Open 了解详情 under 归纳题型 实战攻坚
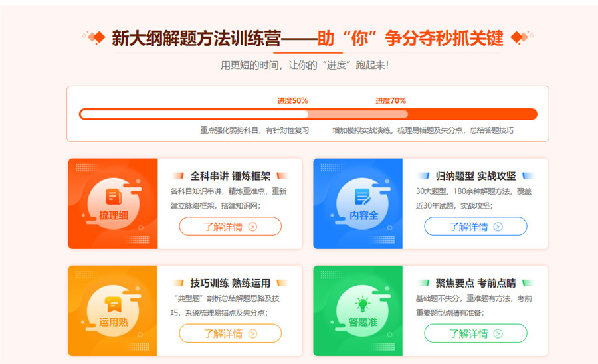Image resolution: width=598 pixels, height=364 pixels. (476, 227)
